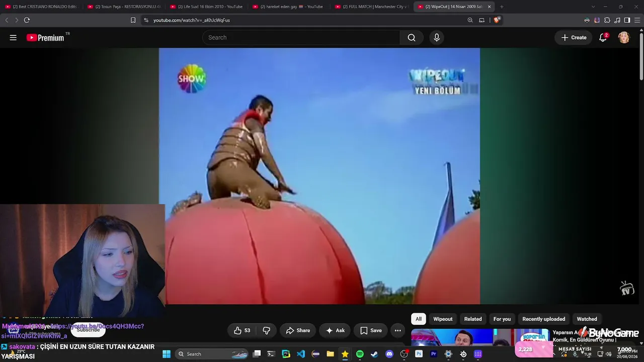Open File Explorer from the taskbar
This screenshot has height=362, width=644.
[330, 354]
